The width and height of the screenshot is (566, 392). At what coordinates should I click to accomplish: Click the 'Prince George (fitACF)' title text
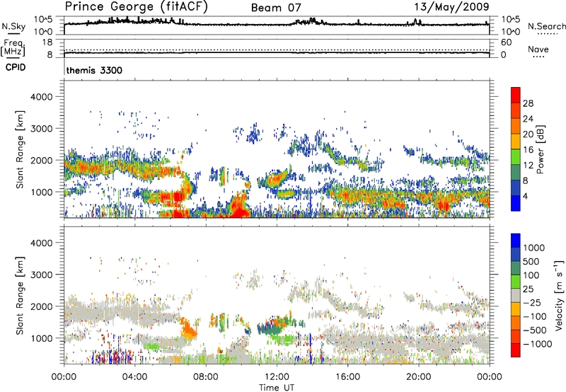tap(136, 7)
